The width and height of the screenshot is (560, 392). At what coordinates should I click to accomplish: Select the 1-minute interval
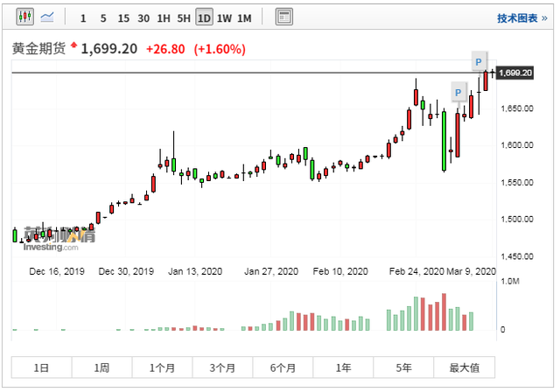pyautogui.click(x=83, y=18)
